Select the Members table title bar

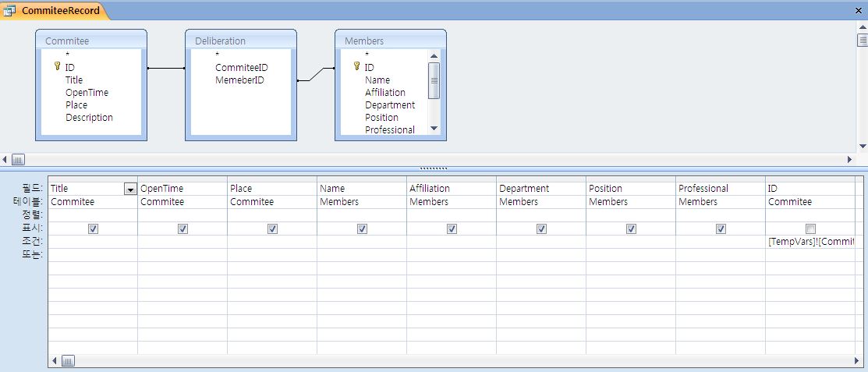(391, 41)
